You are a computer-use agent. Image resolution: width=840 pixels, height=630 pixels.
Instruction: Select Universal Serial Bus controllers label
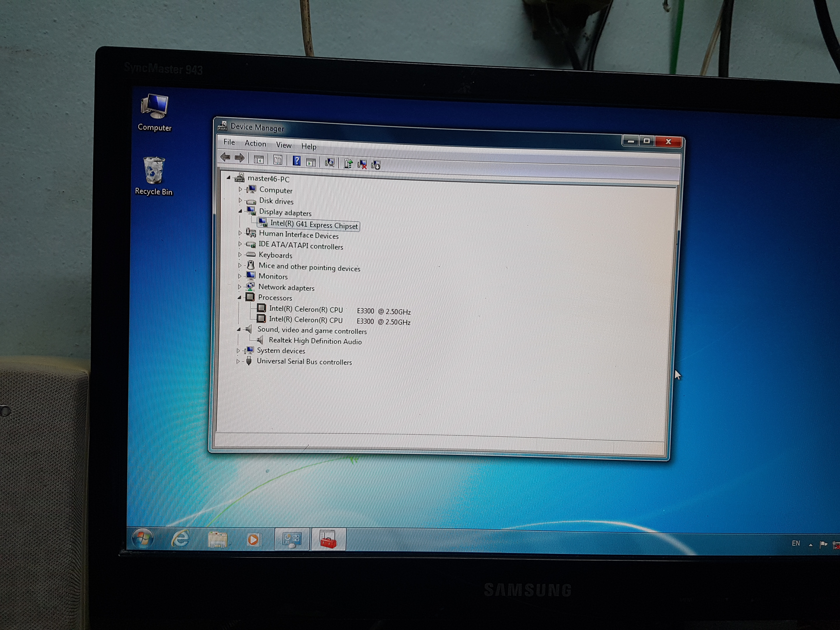(304, 361)
